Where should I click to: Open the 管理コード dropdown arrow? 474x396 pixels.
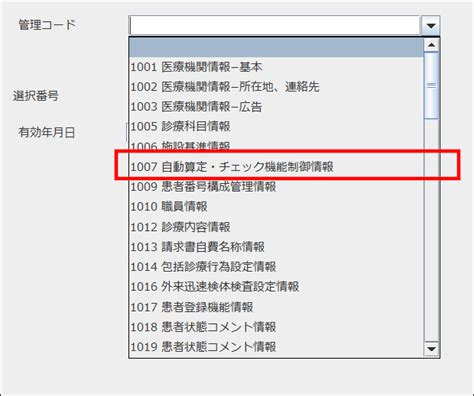tap(431, 25)
